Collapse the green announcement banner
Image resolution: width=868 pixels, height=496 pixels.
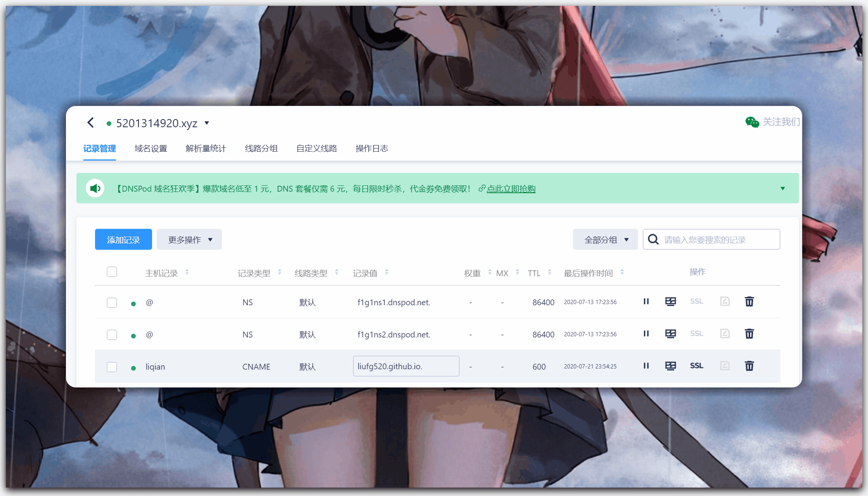point(783,188)
